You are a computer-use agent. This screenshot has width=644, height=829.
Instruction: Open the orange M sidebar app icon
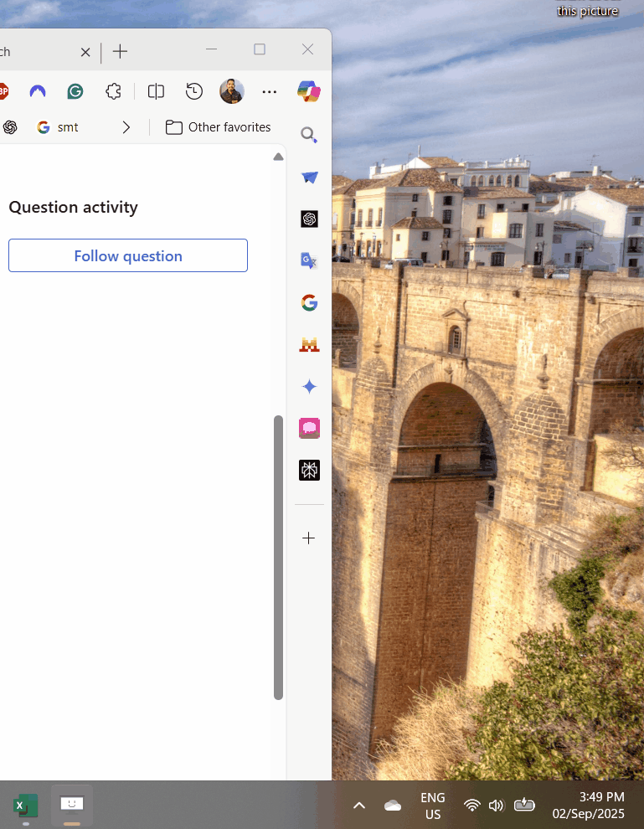tap(309, 345)
